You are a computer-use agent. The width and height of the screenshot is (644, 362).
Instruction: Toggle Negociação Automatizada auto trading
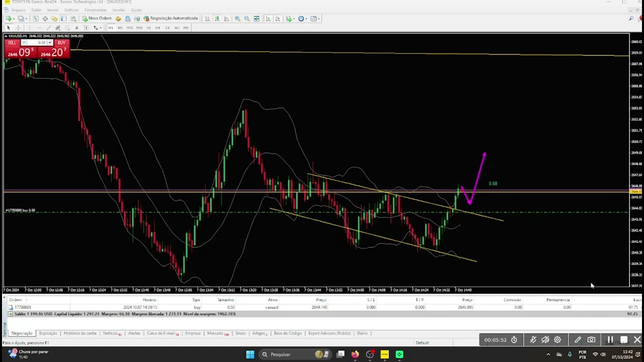[171, 19]
